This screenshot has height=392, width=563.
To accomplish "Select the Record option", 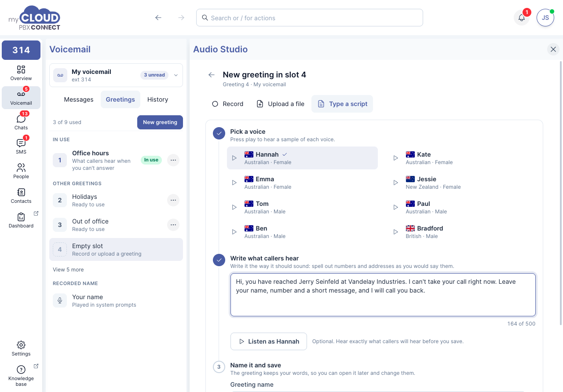I will click(227, 104).
